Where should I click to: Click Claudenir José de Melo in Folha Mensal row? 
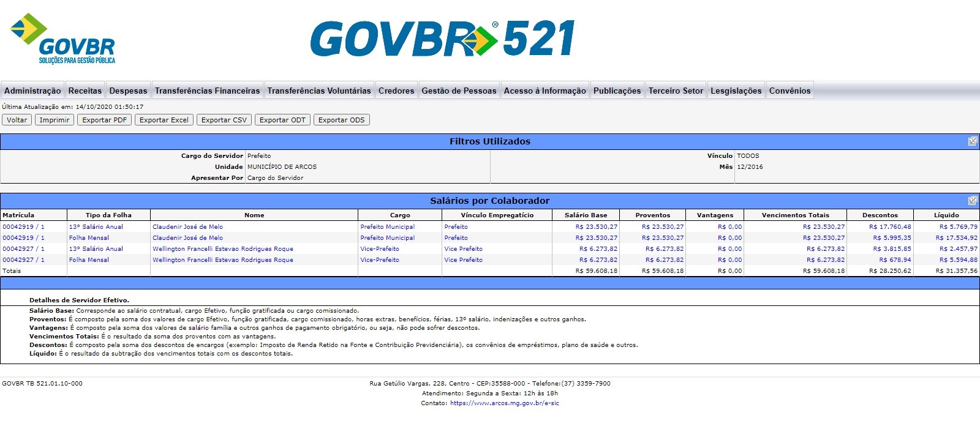click(188, 238)
